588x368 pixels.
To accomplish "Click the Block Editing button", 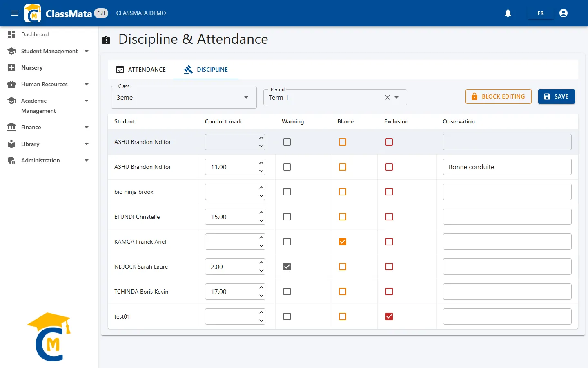I will 499,96.
